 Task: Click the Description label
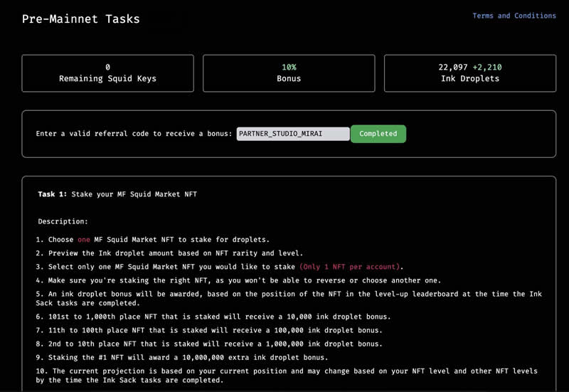63,221
